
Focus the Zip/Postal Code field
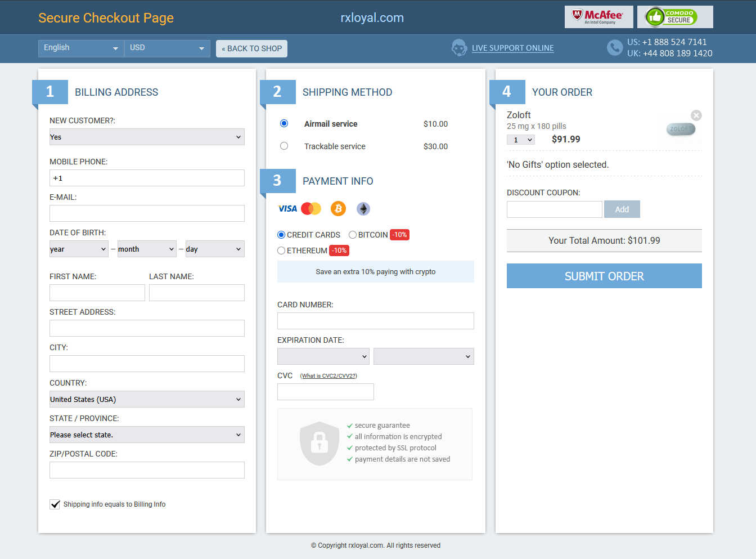click(x=147, y=470)
